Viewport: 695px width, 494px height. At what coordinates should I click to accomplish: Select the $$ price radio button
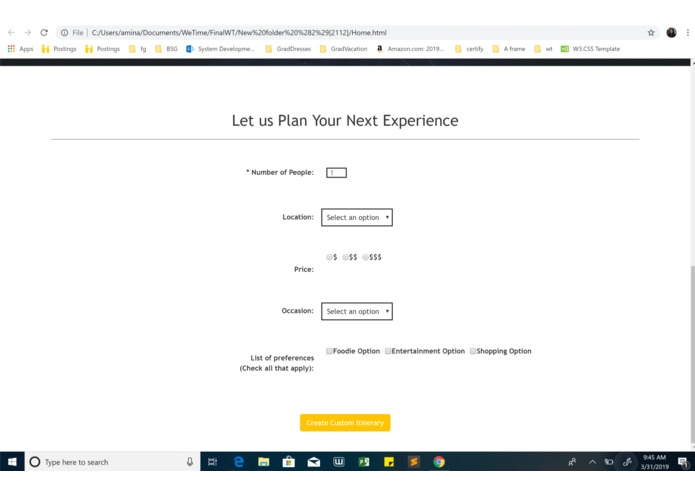click(346, 257)
